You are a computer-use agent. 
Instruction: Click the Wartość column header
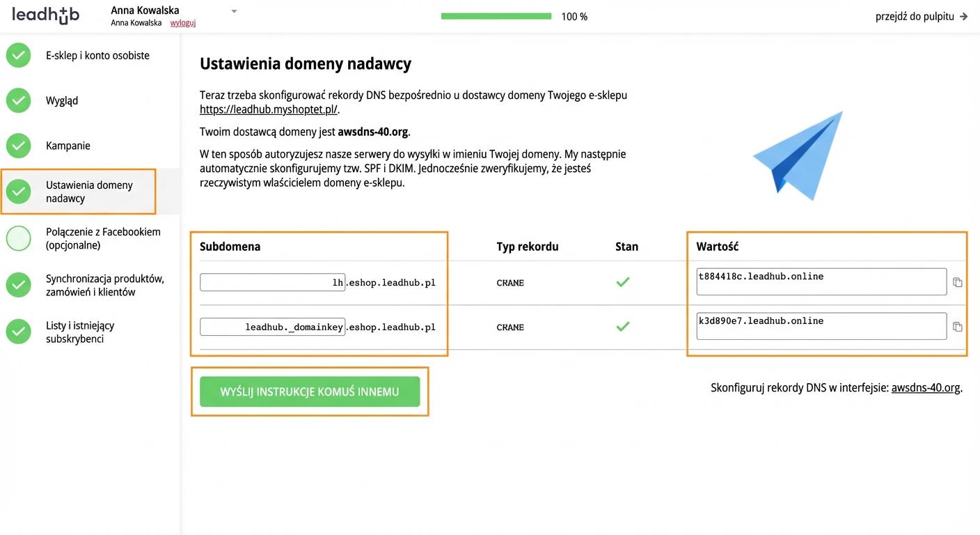click(718, 247)
